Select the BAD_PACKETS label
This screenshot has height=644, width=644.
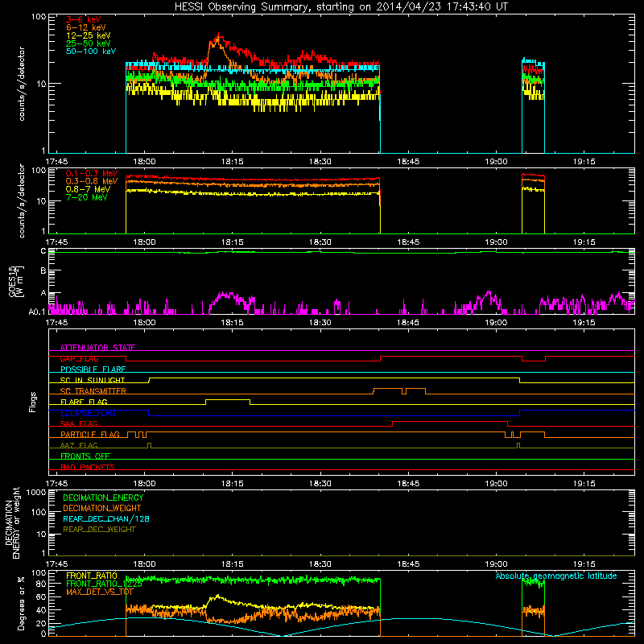point(88,467)
